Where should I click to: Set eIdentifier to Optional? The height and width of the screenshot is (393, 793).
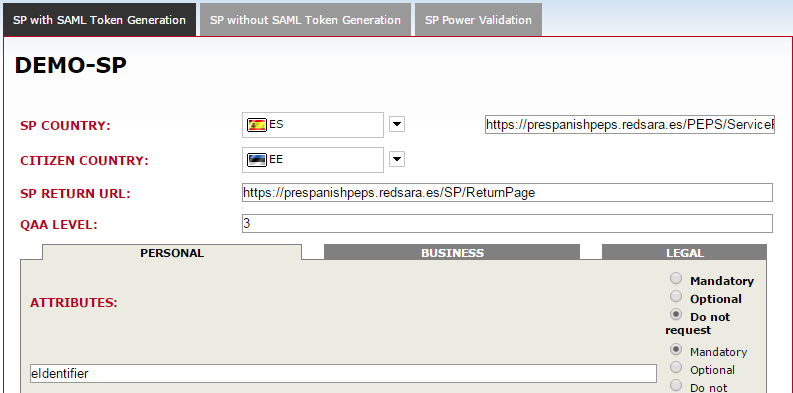676,368
